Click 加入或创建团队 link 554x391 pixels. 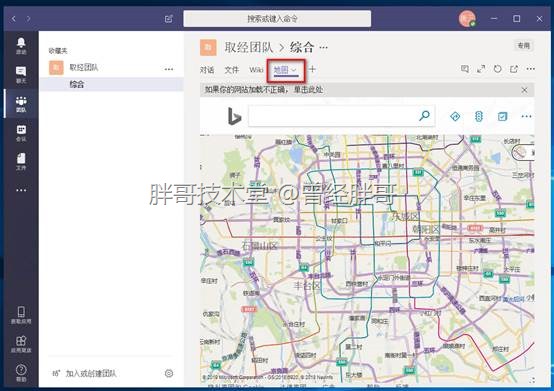pos(91,373)
